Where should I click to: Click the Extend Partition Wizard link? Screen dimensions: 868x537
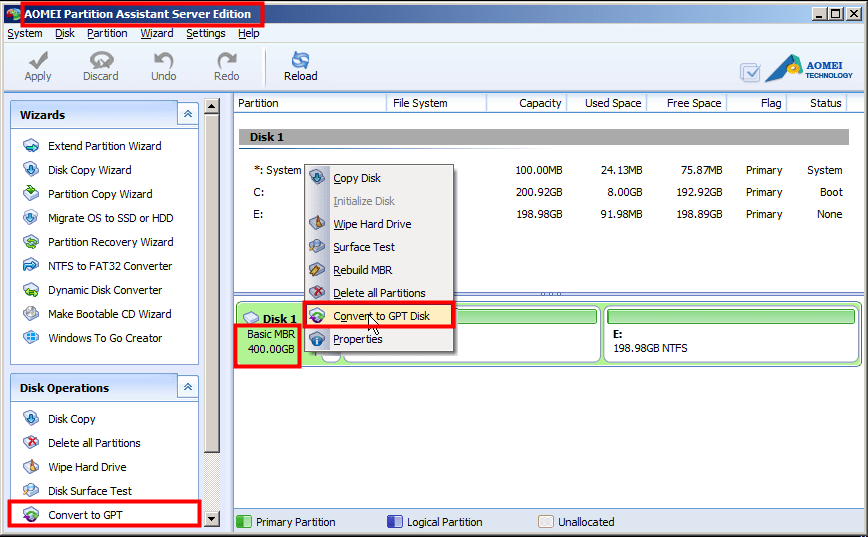coord(105,146)
